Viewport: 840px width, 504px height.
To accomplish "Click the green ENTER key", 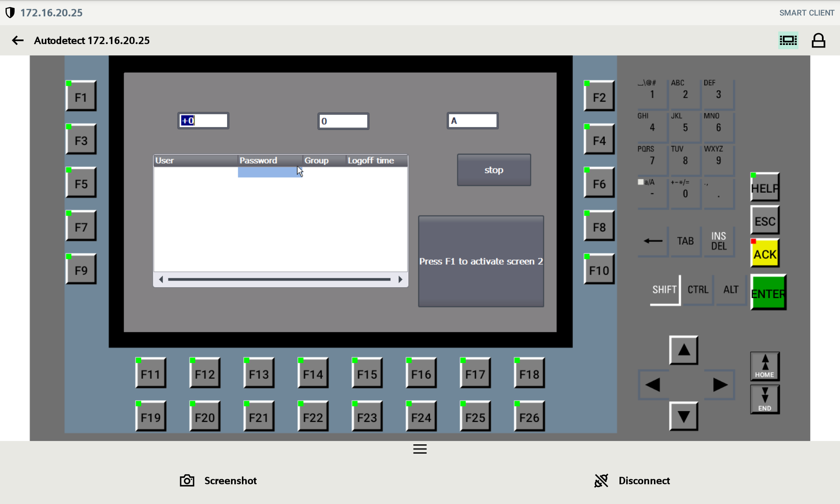I will pos(768,293).
